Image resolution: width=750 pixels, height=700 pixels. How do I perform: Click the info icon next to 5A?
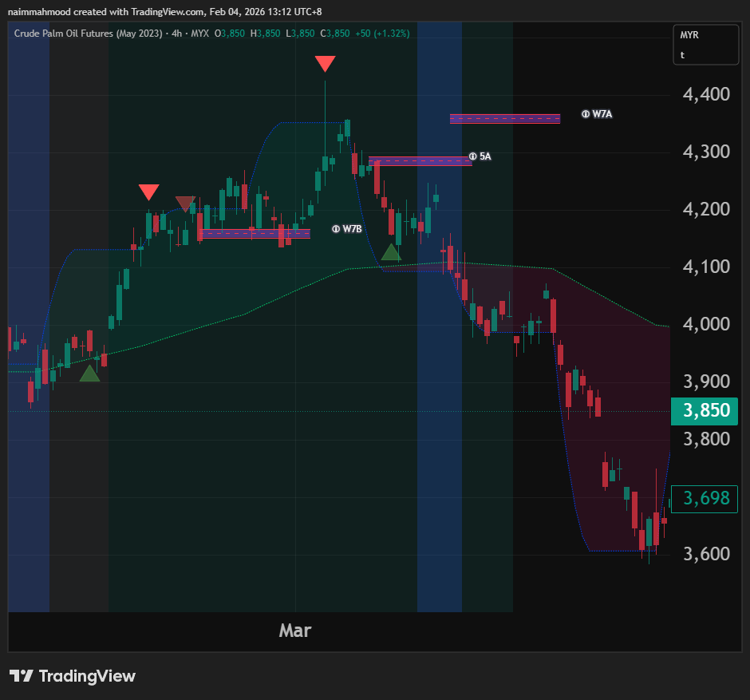(x=473, y=156)
